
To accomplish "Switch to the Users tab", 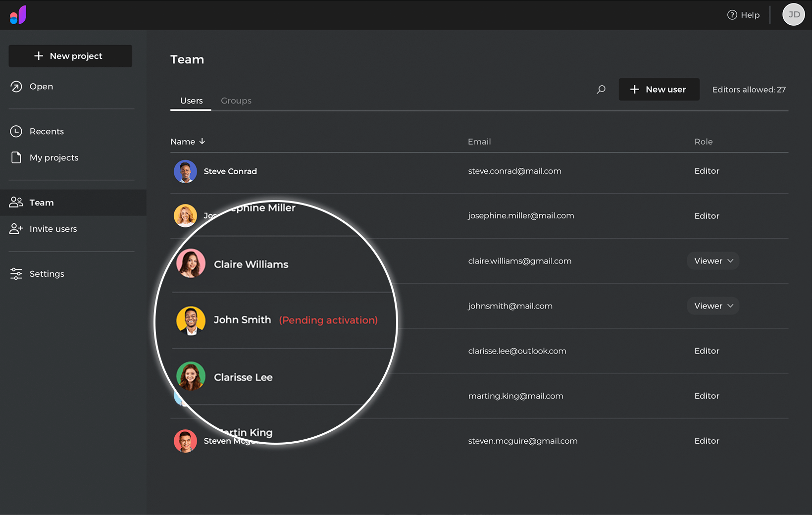I will coord(191,101).
